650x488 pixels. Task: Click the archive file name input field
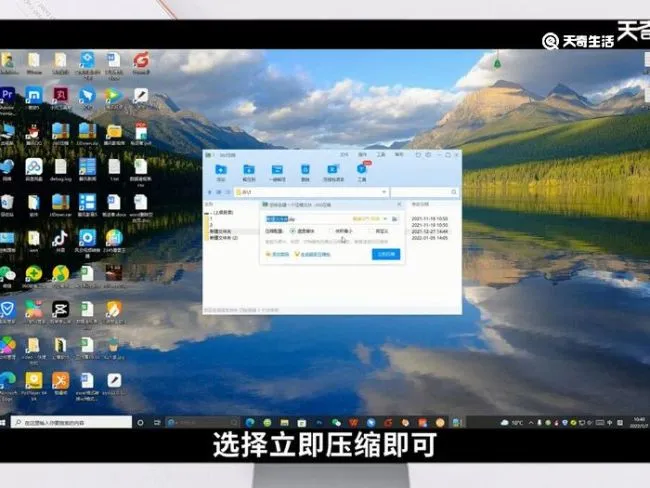pyautogui.click(x=307, y=219)
